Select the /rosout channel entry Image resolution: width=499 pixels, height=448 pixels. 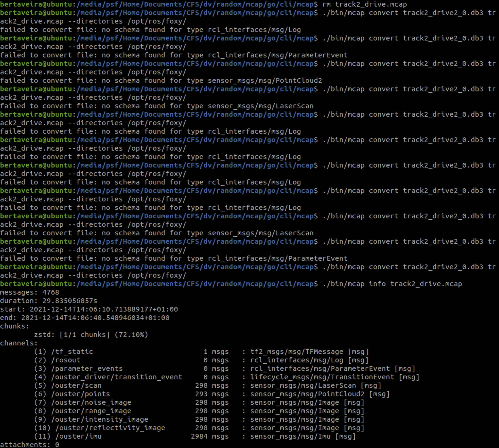(x=65, y=360)
